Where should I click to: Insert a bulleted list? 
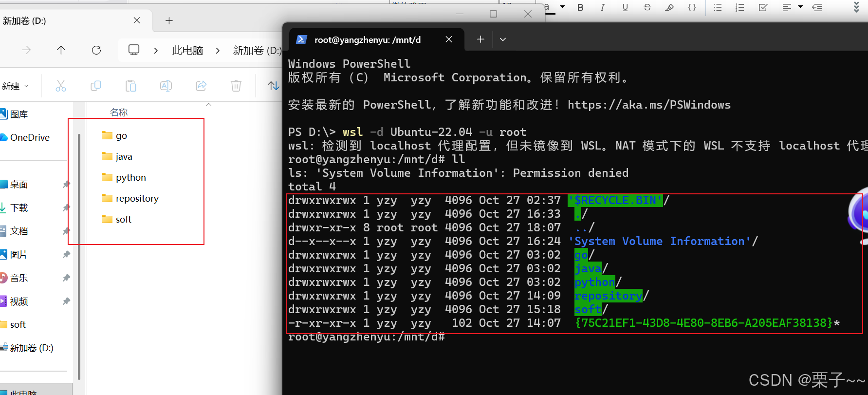coord(718,7)
